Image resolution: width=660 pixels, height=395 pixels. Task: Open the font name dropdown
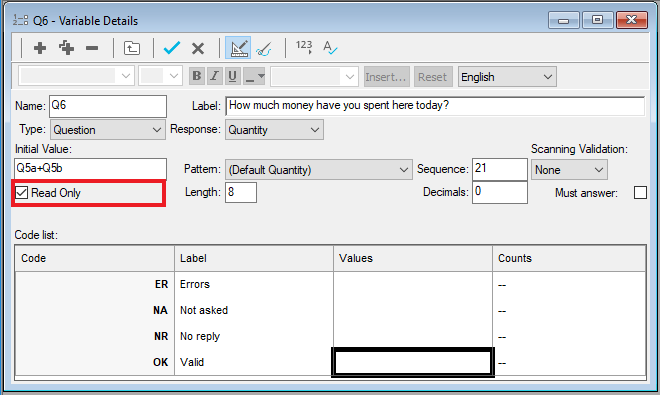[76, 76]
